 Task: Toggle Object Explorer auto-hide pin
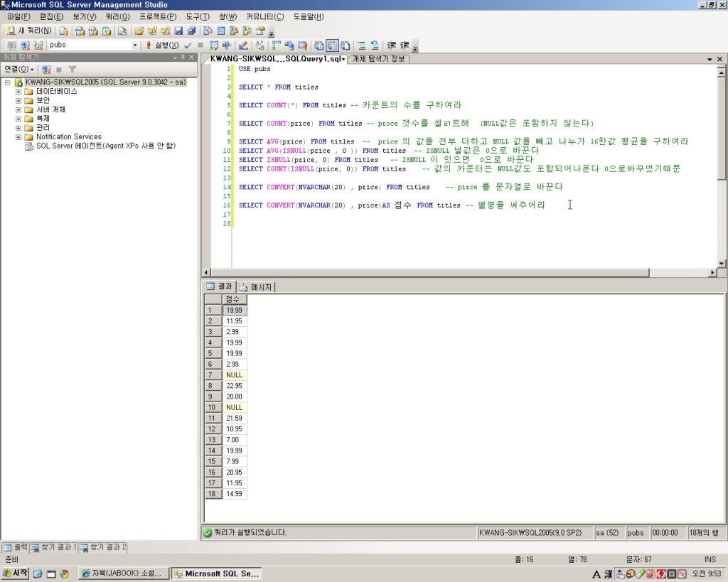coord(183,57)
